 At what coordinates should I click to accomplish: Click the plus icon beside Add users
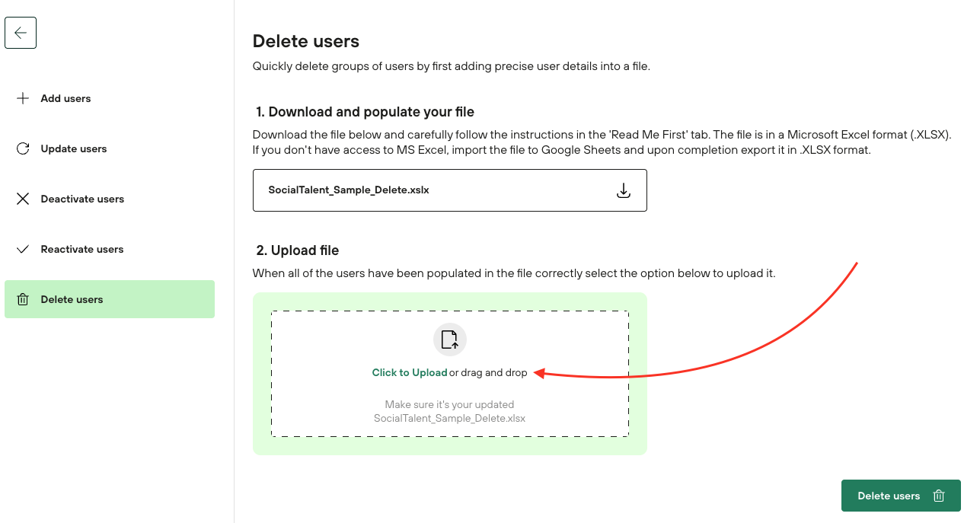click(x=23, y=98)
